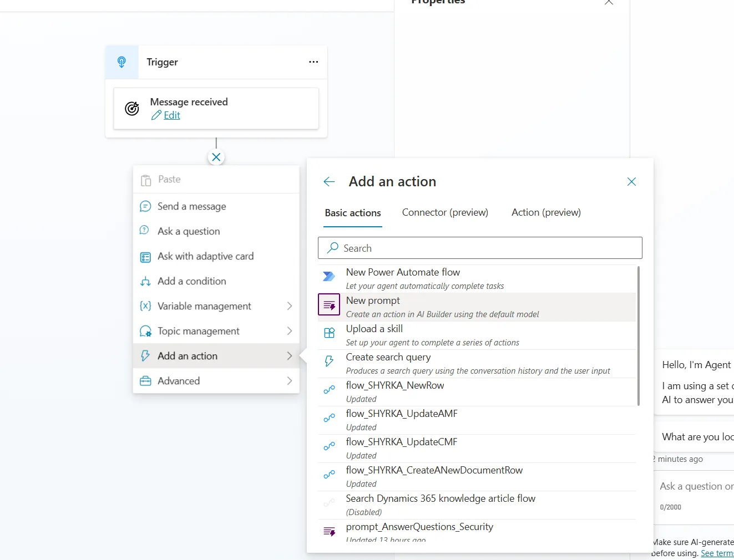Image resolution: width=734 pixels, height=560 pixels.
Task: Click the flow_SHYRKA_UpdateCMF flow icon
Action: point(329,446)
